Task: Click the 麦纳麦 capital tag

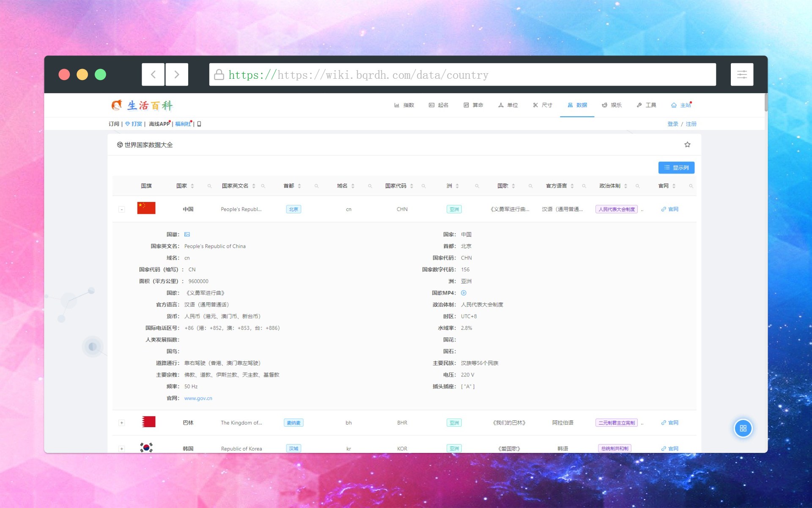Action: pyautogui.click(x=294, y=422)
